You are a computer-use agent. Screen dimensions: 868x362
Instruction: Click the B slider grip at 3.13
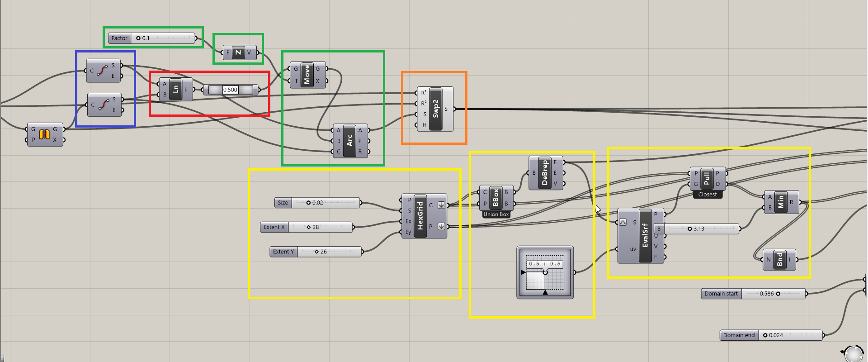(690, 229)
